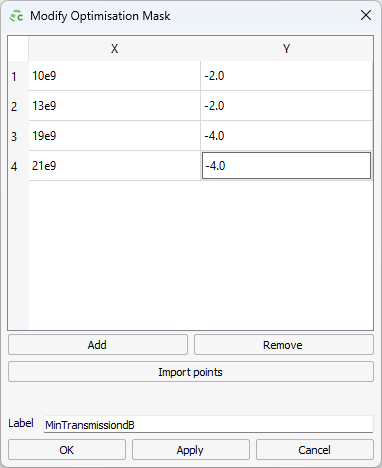
Task: Open Import points
Action: pos(191,372)
